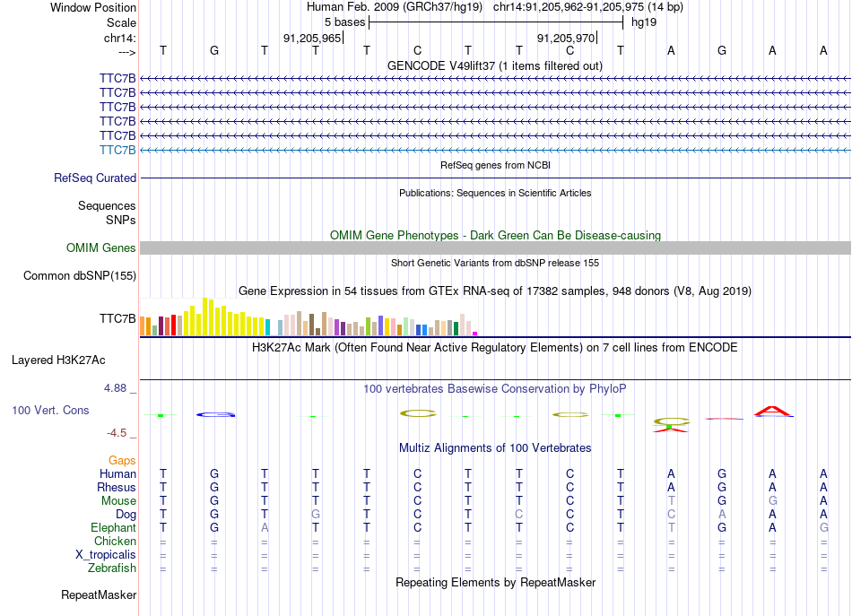Screen dimensions: 852x616
Task: Click the gray OMIM Genes bar
Action: tap(495, 247)
